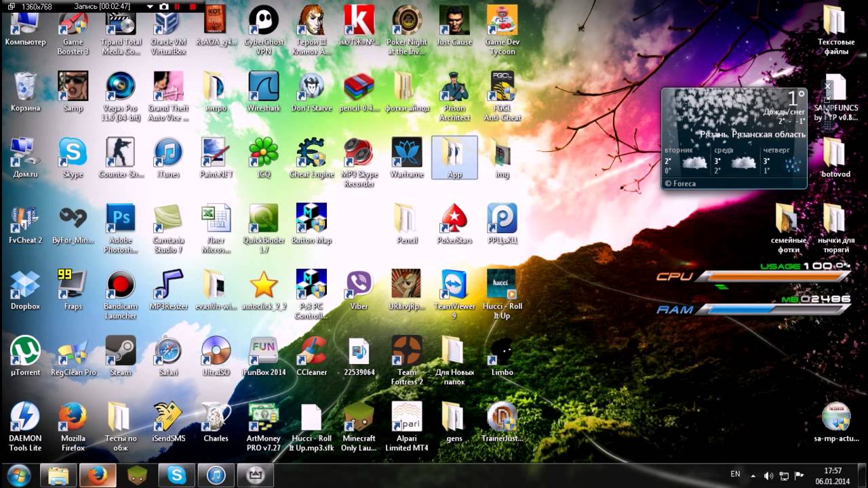The height and width of the screenshot is (488, 868).
Task: Open Grand Theft Auto Vice shortcut
Action: [168, 97]
